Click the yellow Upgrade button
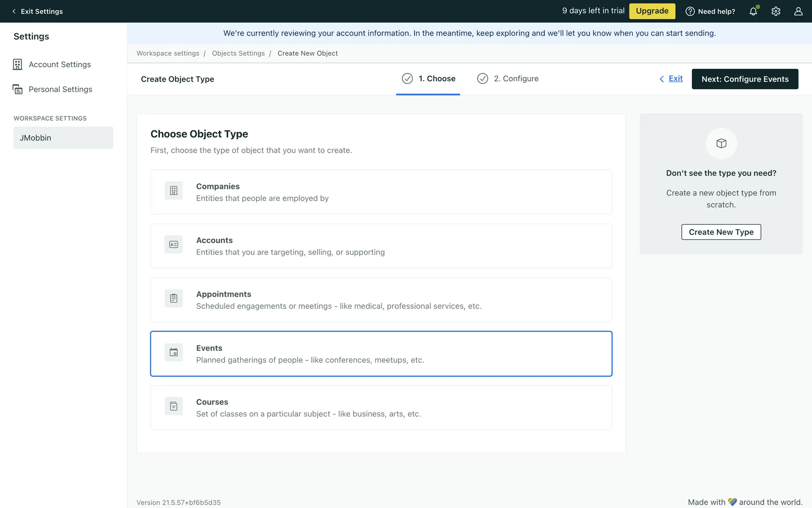This screenshot has width=812, height=508. click(x=652, y=11)
